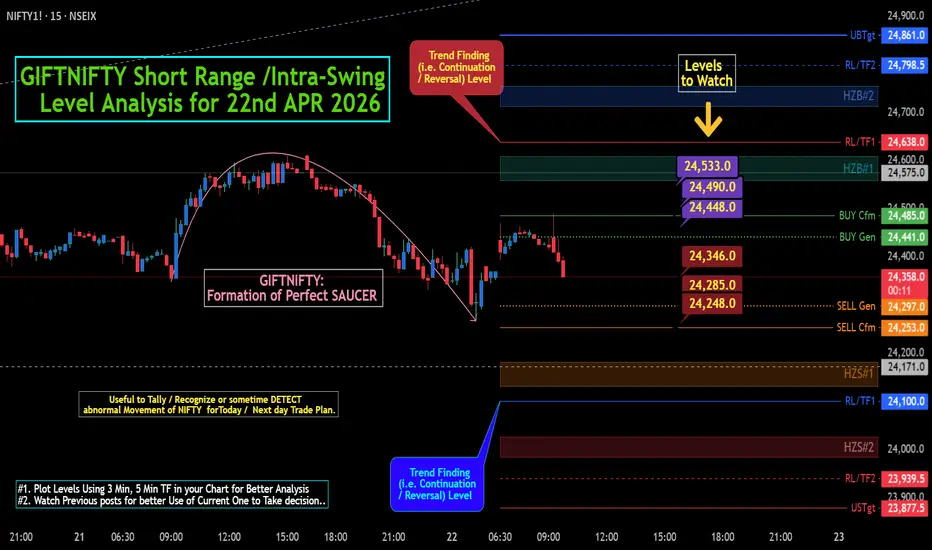Click the 24,200.0 price axis label
The image size is (932, 550).
[x=905, y=352]
